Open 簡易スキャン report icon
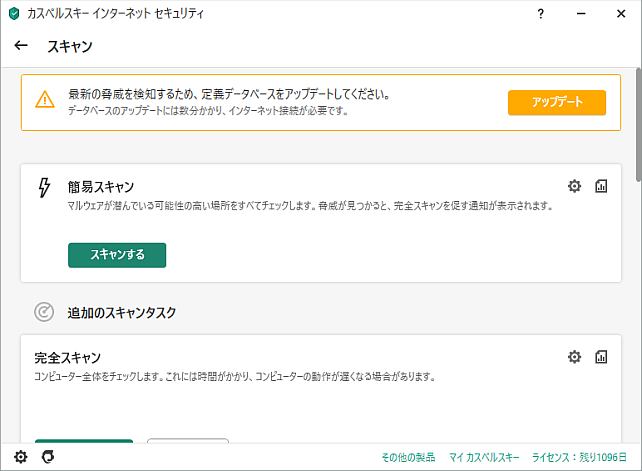The image size is (642, 471). coord(601,186)
